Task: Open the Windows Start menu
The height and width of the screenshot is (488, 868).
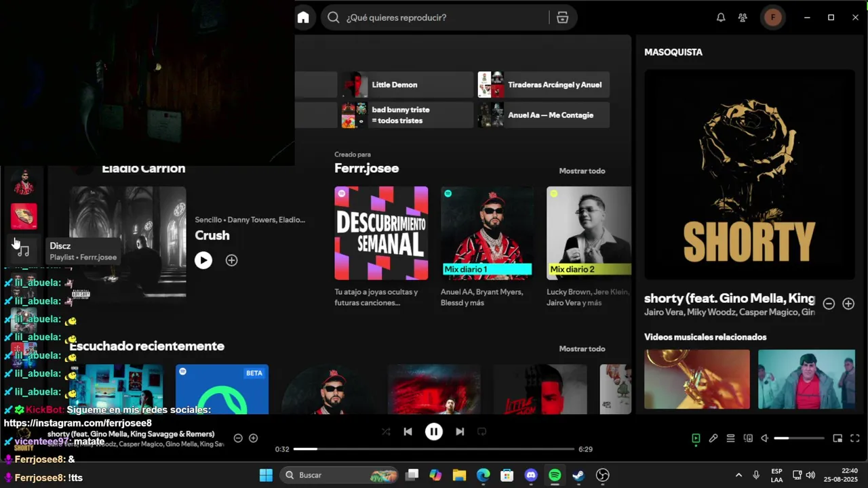Action: coord(266,475)
